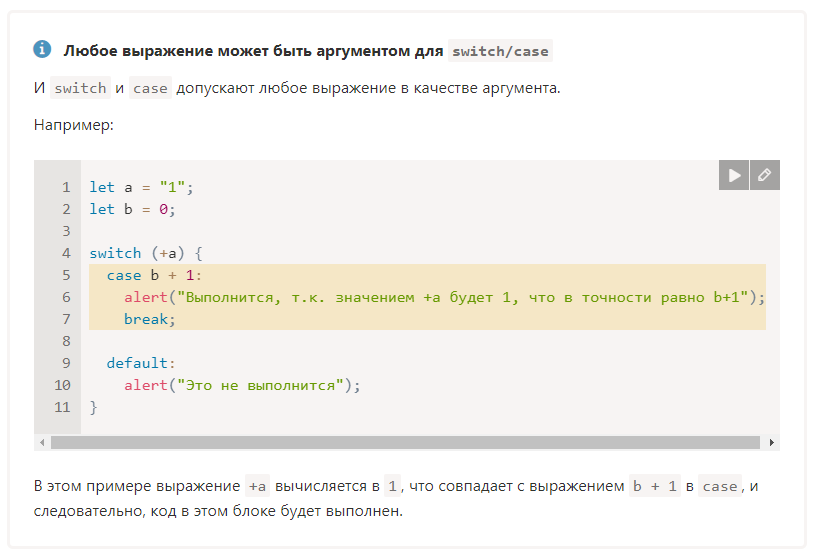
Task: Click the horizontal scrollbar left arrow
Action: 42,442
